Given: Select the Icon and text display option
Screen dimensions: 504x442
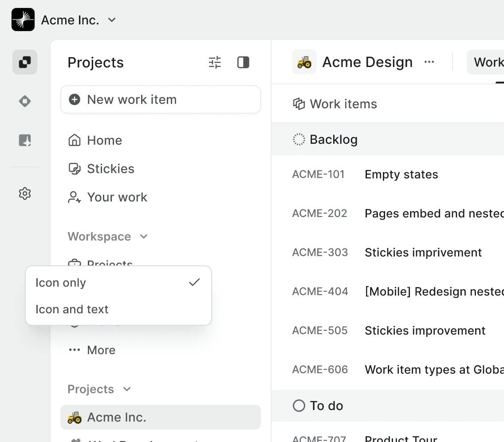Looking at the screenshot, I should pyautogui.click(x=71, y=309).
